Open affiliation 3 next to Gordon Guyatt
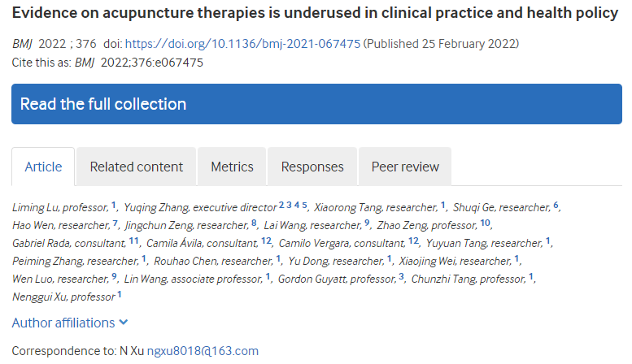Image resolution: width=632 pixels, height=364 pixels. pos(401,277)
